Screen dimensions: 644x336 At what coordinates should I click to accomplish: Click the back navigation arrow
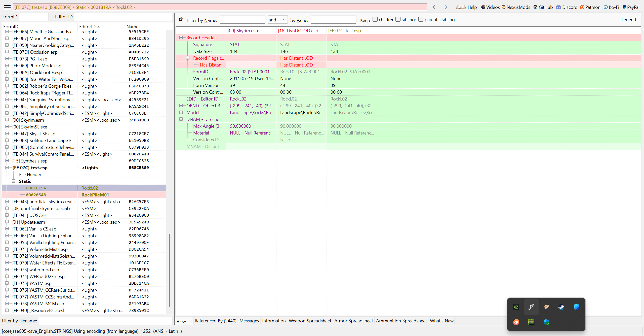point(434,7)
